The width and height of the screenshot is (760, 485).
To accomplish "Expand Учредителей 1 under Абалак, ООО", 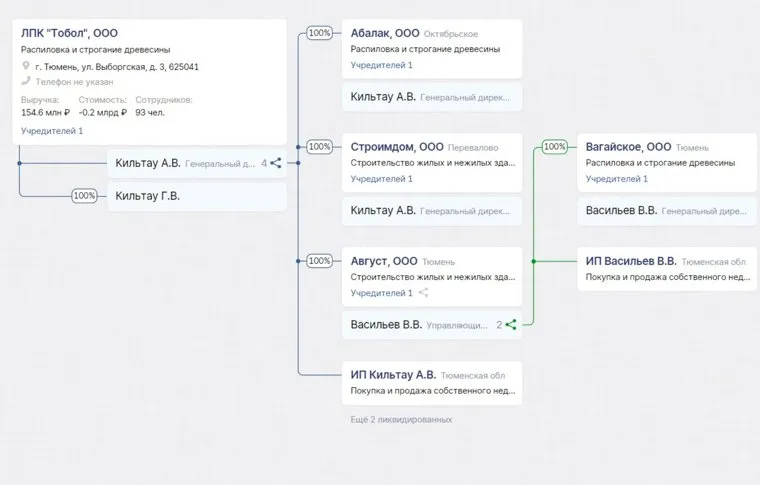I will coord(381,65).
